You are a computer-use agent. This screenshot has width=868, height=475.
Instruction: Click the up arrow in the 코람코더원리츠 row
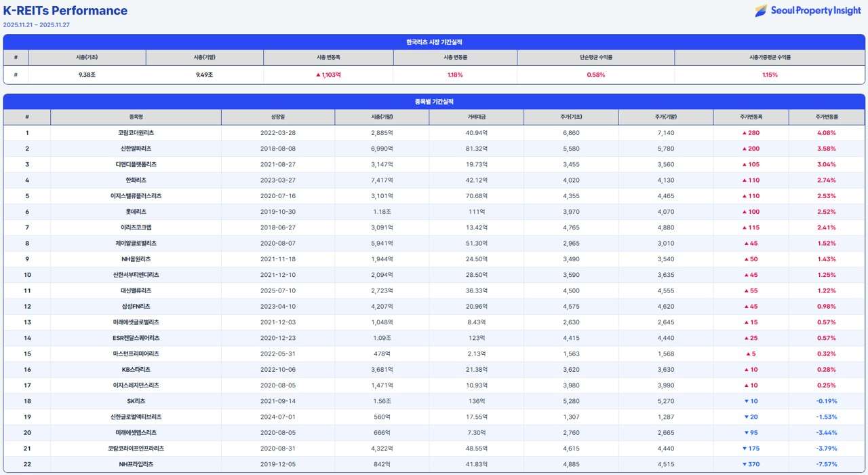click(x=744, y=133)
